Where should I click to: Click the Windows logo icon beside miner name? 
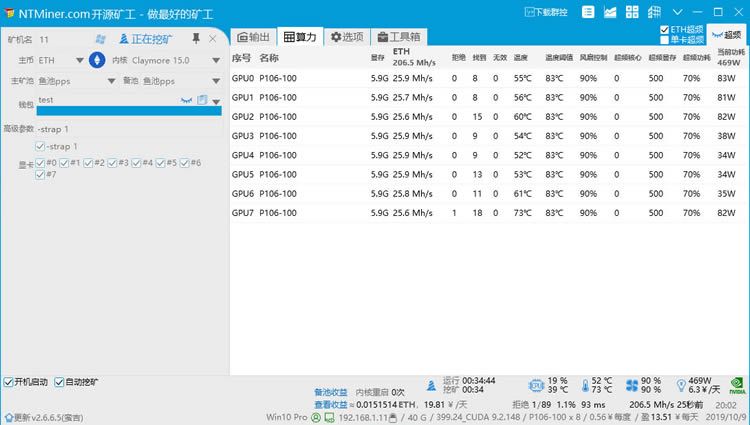coord(100,39)
